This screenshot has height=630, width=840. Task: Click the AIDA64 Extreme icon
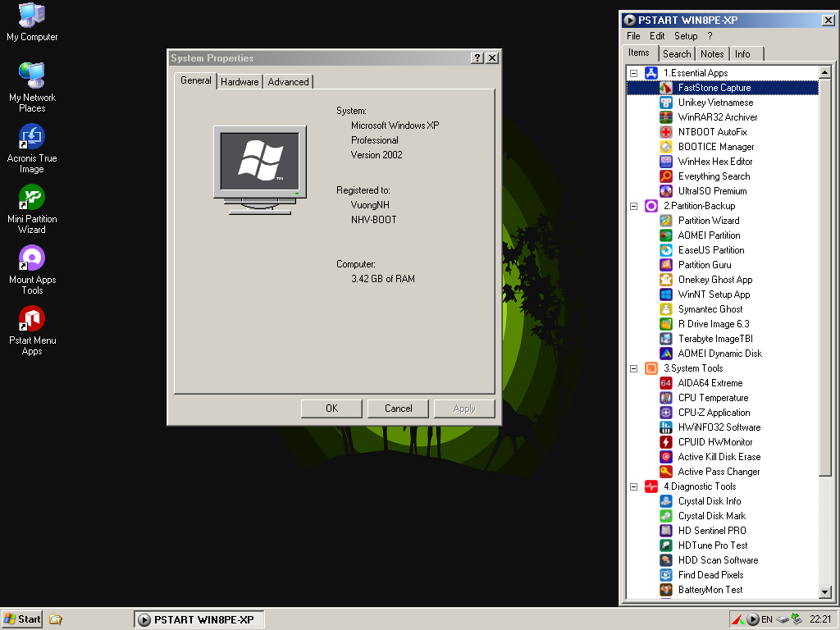(665, 383)
